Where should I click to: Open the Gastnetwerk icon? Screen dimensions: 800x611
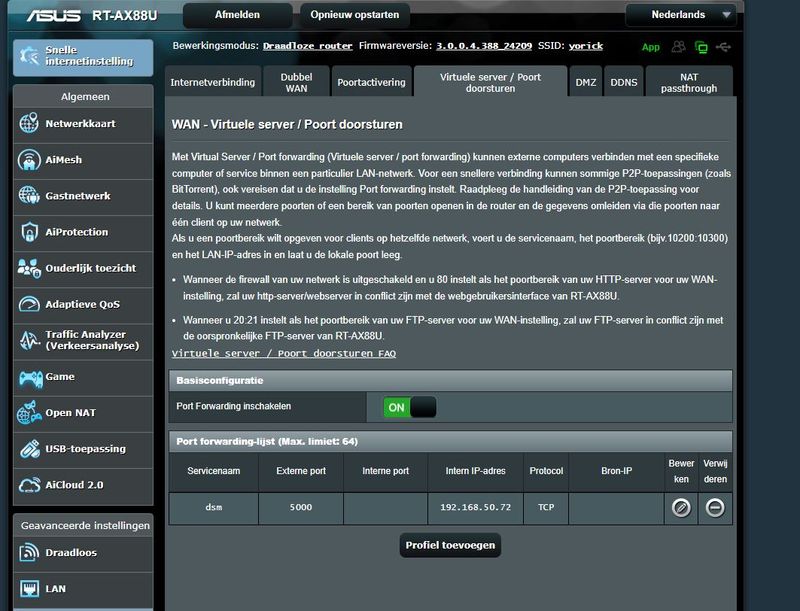(29, 196)
